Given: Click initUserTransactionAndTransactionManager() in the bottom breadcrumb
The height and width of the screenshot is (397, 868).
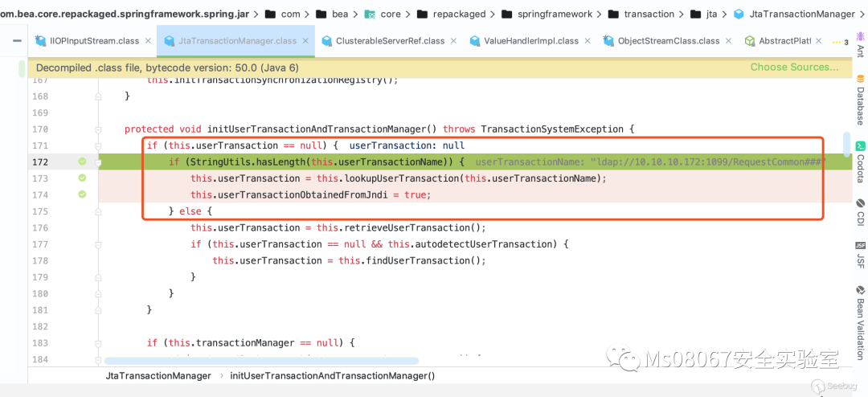Looking at the screenshot, I should (333, 375).
